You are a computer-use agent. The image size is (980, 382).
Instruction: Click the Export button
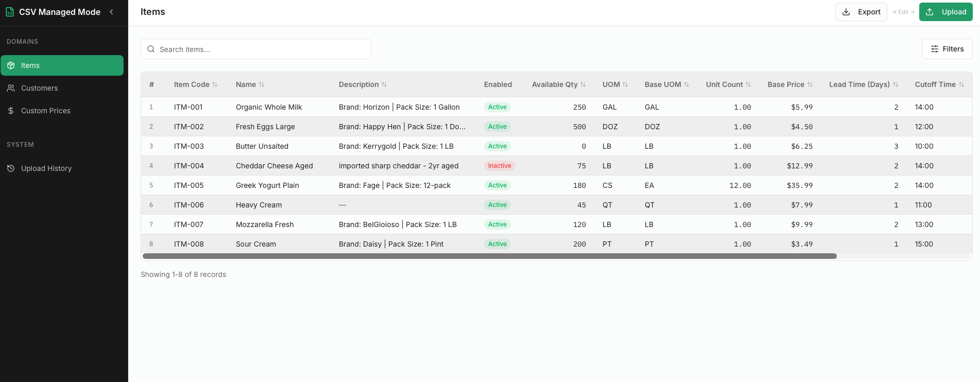click(861, 12)
